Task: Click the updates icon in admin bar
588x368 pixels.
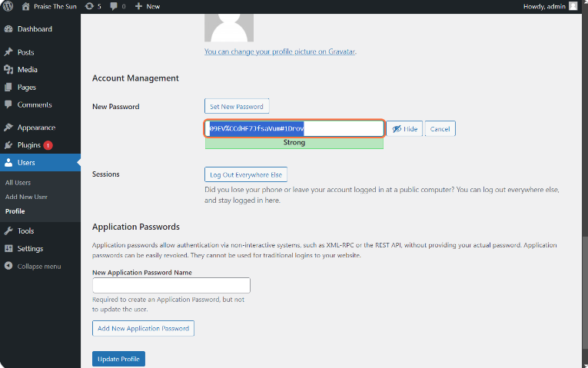Action: click(x=94, y=6)
